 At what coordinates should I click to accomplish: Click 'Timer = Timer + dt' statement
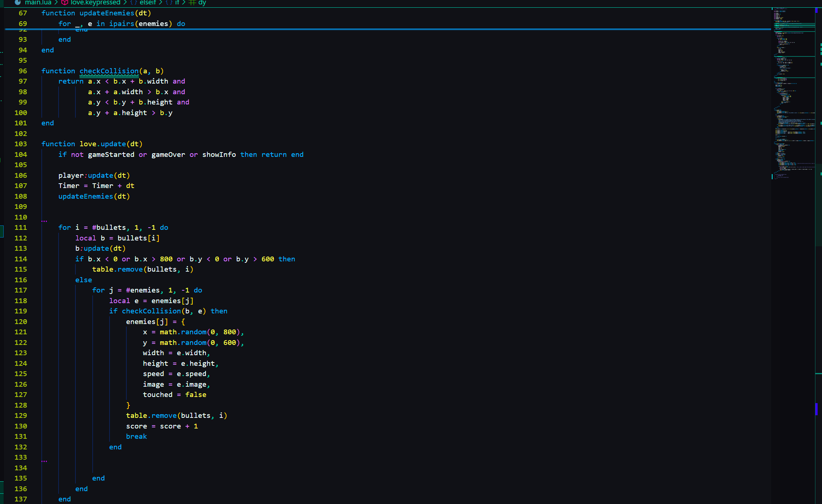click(x=96, y=186)
